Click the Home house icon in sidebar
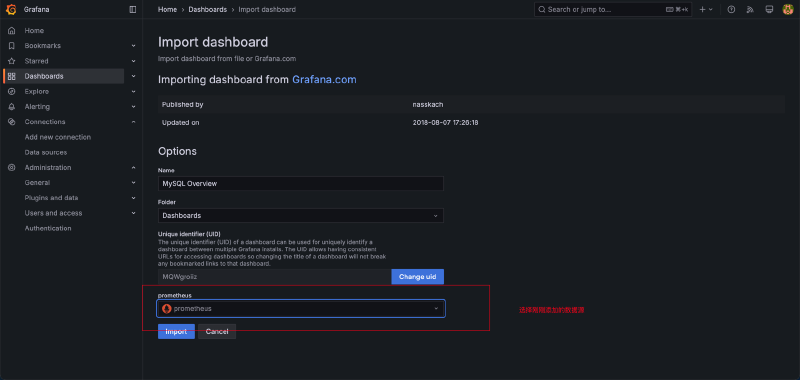 pos(12,31)
